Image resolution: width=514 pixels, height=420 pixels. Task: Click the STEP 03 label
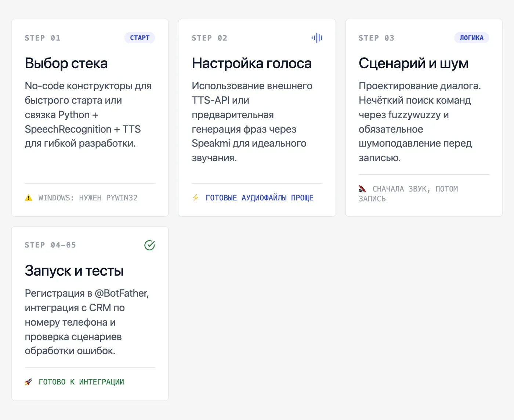click(x=377, y=38)
